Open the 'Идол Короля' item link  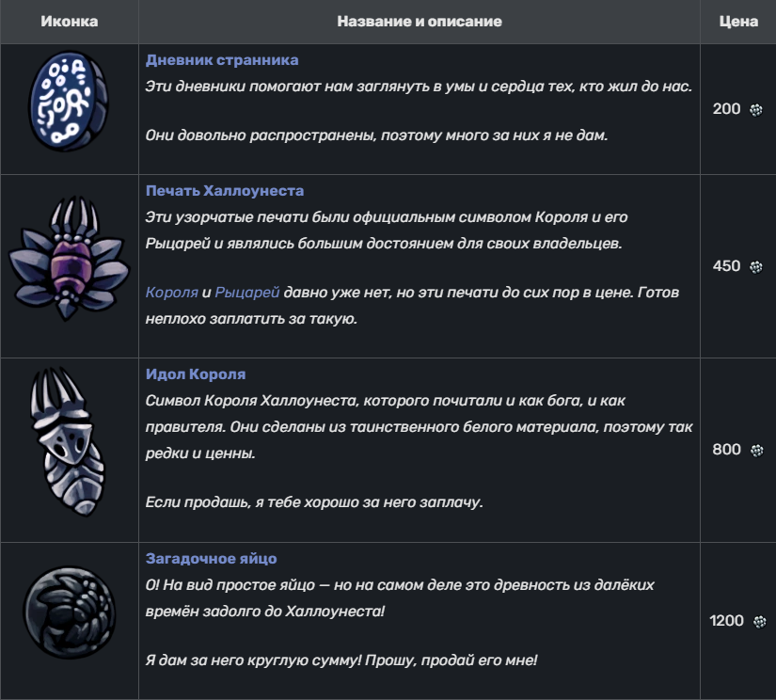[x=196, y=374]
